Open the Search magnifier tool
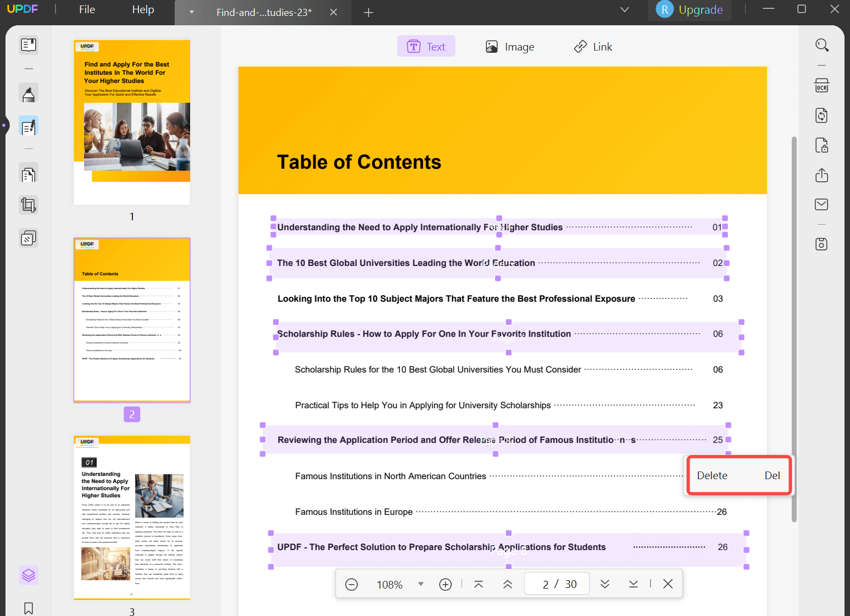Screen dimensions: 850x616 (821, 45)
